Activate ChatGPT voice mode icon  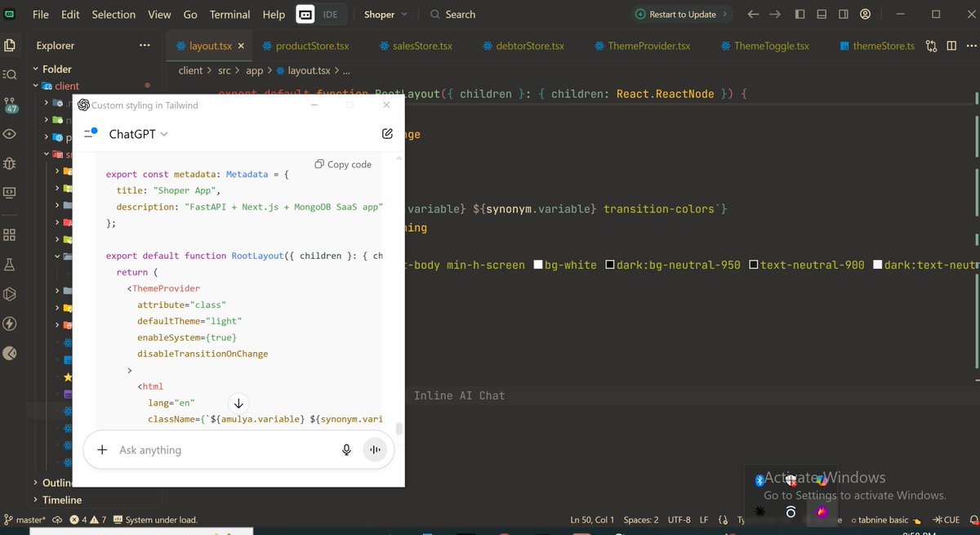[374, 450]
